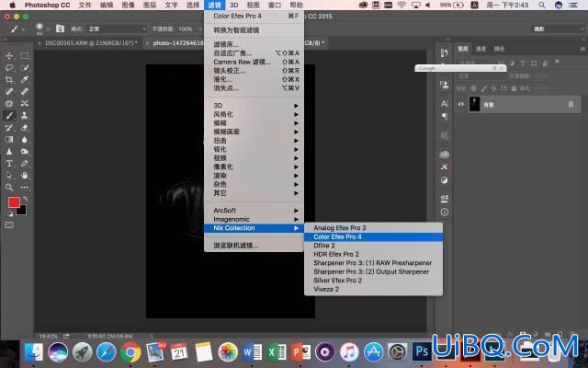Expand the ArcSoft submenu
This screenshot has height=368, width=588.
[254, 211]
